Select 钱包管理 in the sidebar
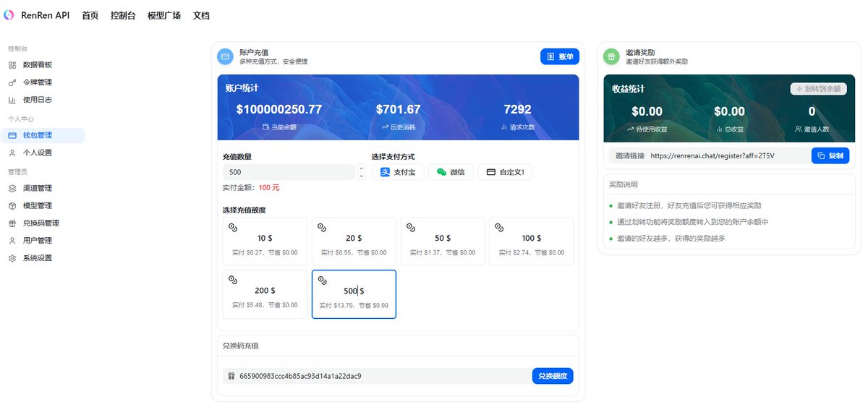868x415 pixels. coord(43,135)
